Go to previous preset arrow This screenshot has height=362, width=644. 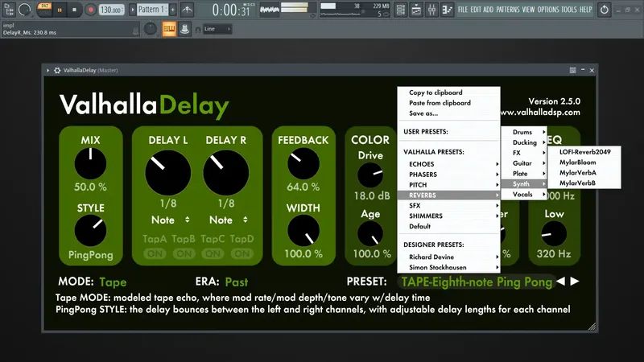coord(560,281)
